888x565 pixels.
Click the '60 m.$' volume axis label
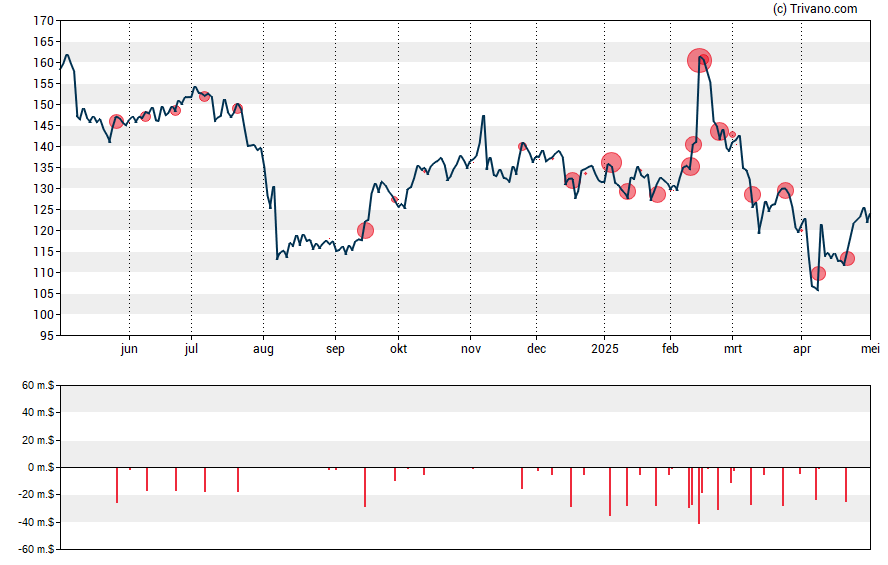tap(38, 386)
